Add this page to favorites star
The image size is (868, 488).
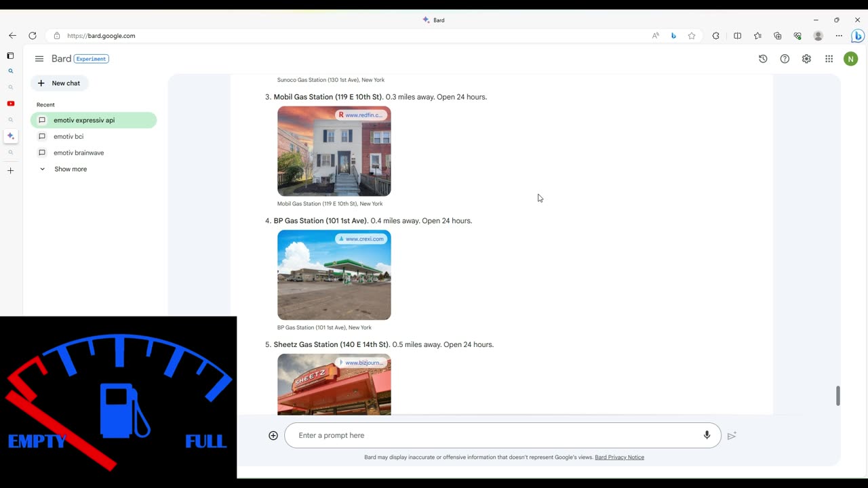click(x=692, y=35)
